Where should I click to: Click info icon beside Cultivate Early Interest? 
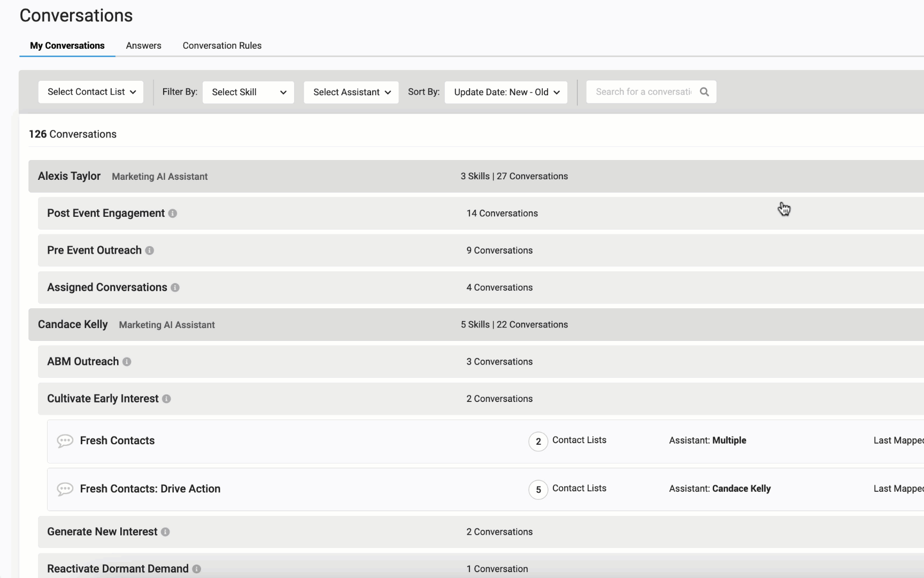tap(166, 399)
